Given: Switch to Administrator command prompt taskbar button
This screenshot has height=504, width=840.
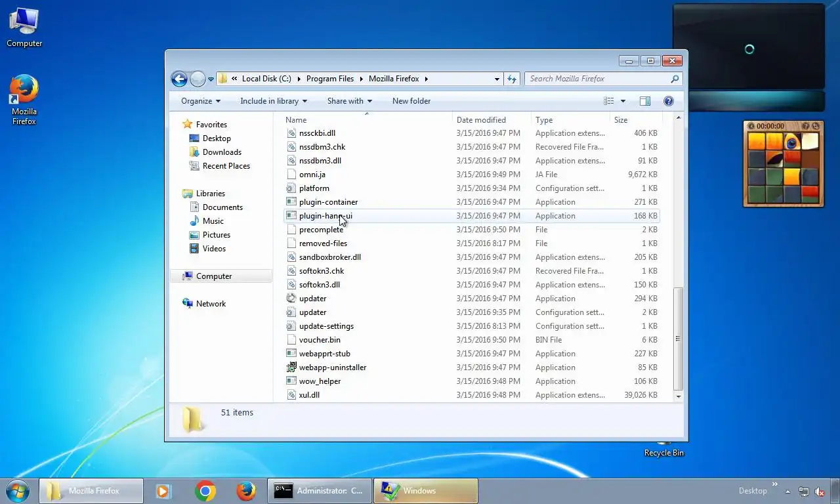Looking at the screenshot, I should point(319,491).
